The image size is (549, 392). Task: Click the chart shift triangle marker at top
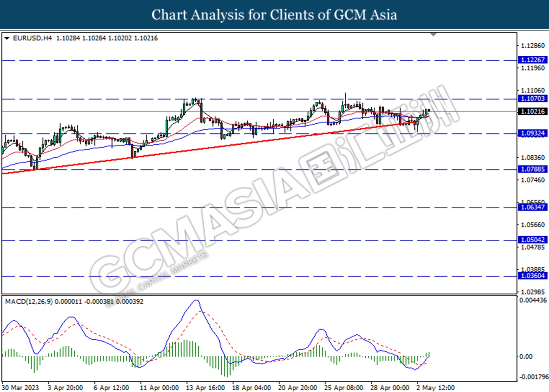tap(433, 35)
